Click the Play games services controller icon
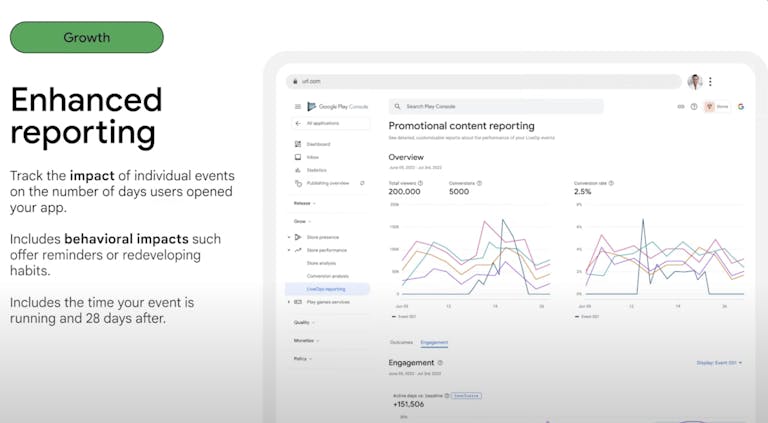Viewport: 768px width, 423px height. (298, 302)
